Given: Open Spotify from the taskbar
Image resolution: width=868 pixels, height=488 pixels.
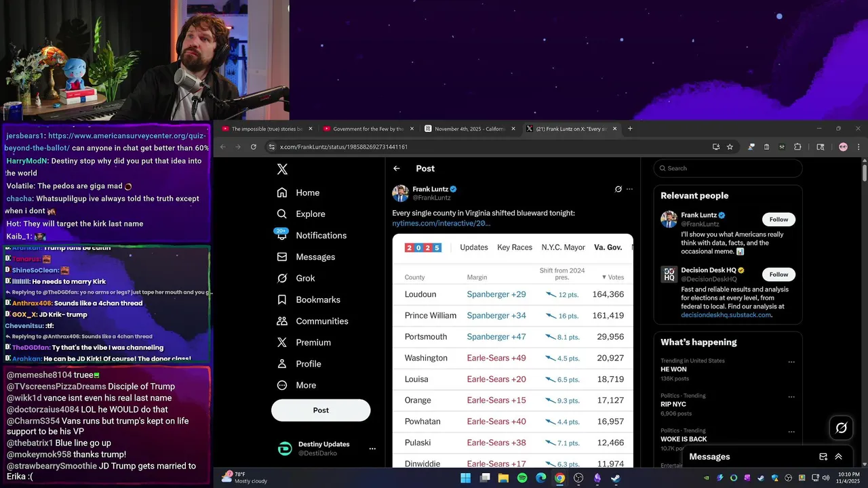Looking at the screenshot, I should [522, 478].
